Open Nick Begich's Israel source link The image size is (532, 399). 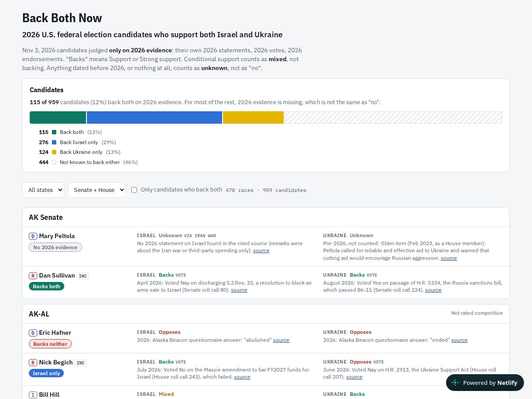click(242, 377)
